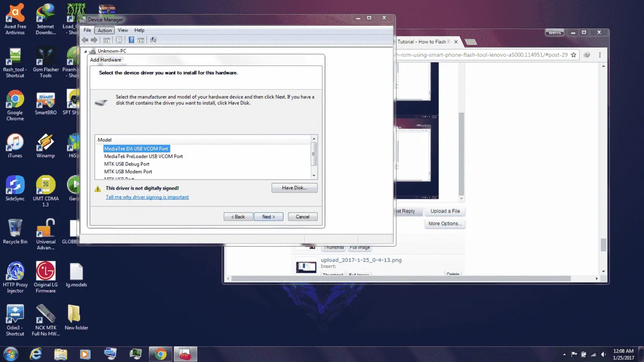The width and height of the screenshot is (644, 362).
Task: Open the File menu in Device Manager
Action: pyautogui.click(x=87, y=31)
